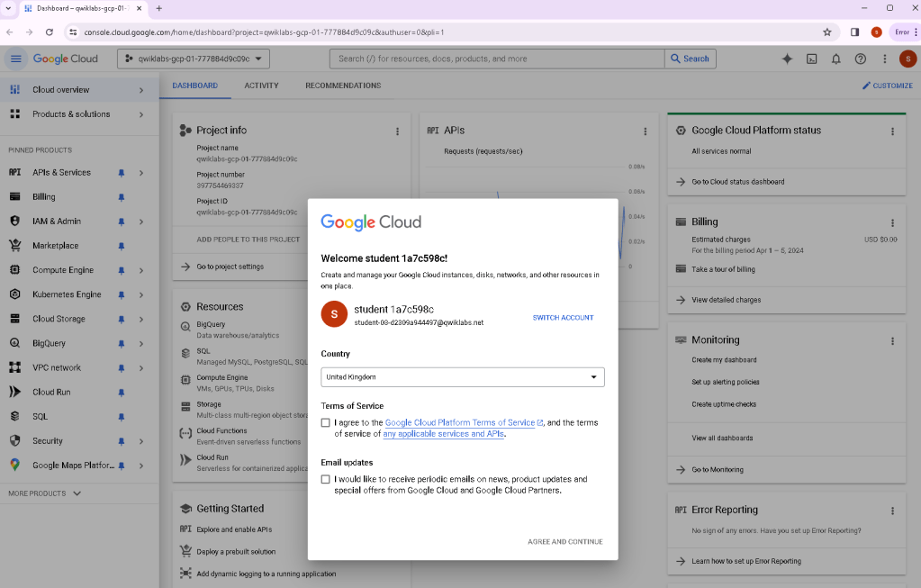921x588 pixels.
Task: Open Security in the sidebar
Action: coord(48,441)
